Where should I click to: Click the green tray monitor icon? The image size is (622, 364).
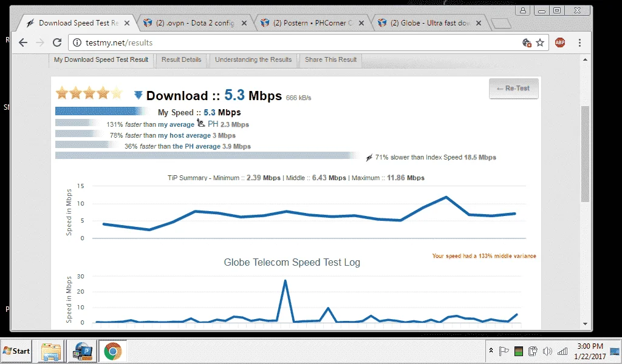519,351
